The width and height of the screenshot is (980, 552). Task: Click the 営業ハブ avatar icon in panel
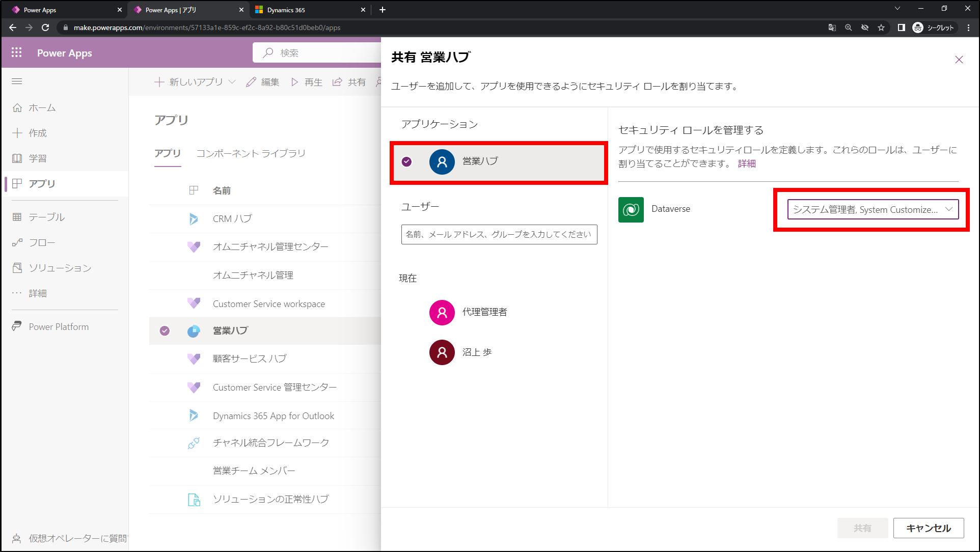(442, 162)
